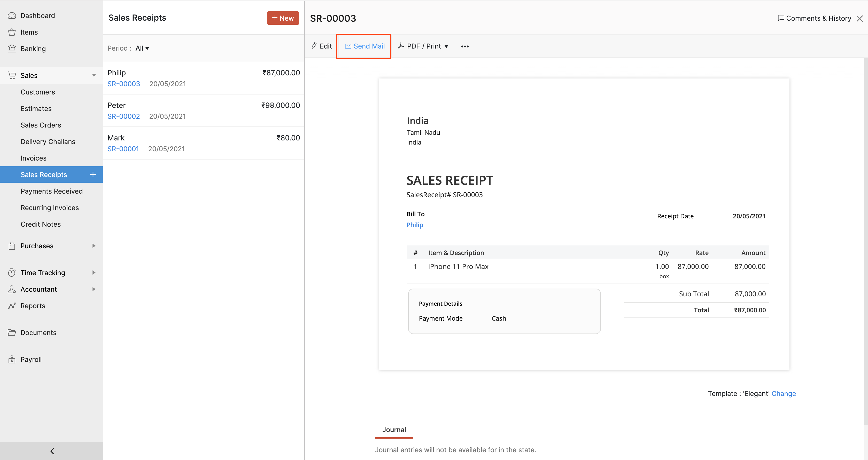Click the plus icon beside Sales Receipts
Screen dimensions: 868x460
[93, 175]
